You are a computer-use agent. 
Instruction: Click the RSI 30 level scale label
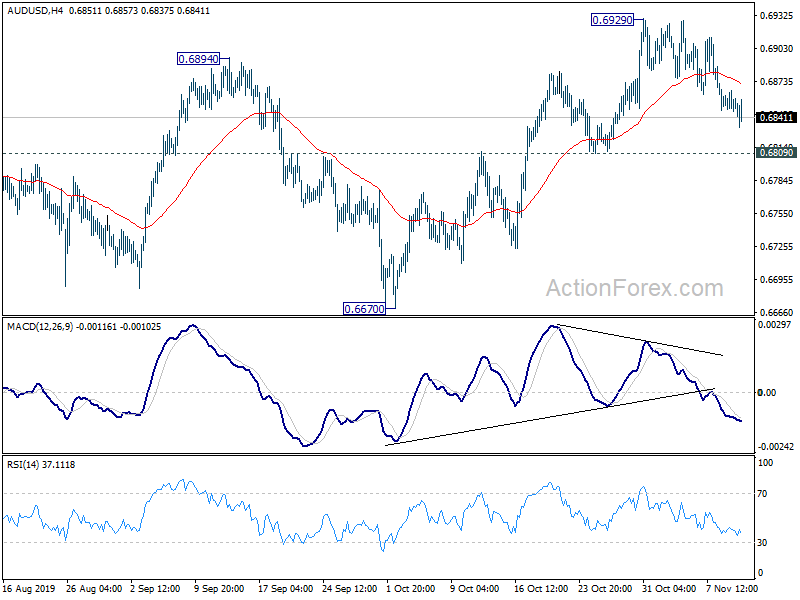tap(762, 542)
